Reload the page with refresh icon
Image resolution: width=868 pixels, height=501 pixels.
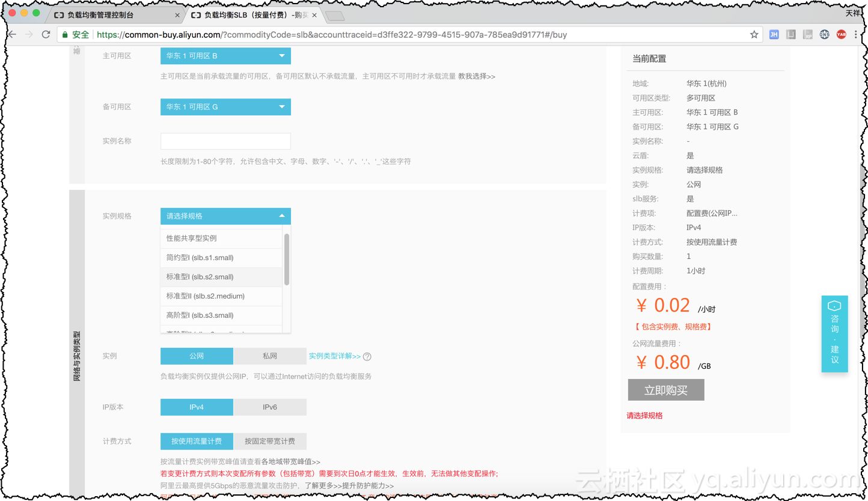[46, 35]
